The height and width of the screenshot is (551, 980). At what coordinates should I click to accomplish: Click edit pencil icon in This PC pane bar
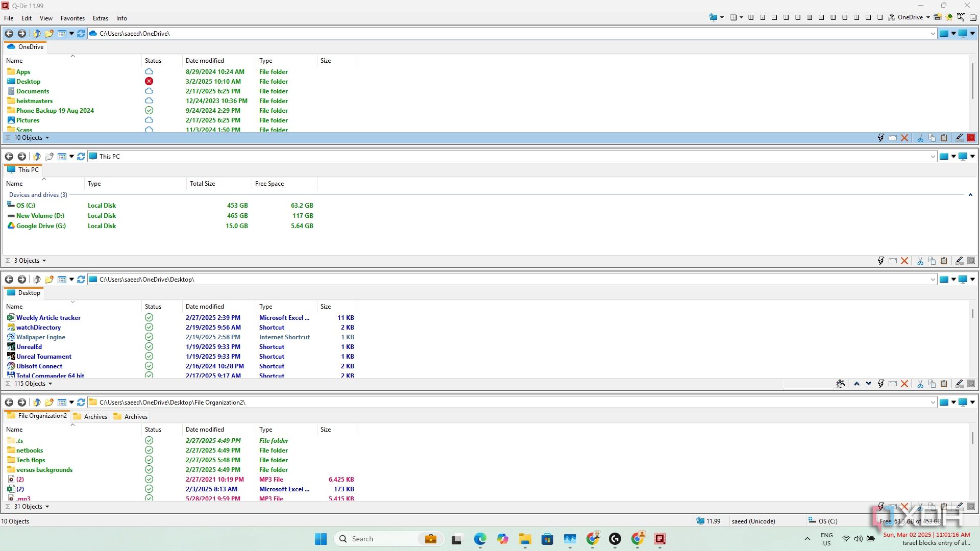pyautogui.click(x=959, y=261)
